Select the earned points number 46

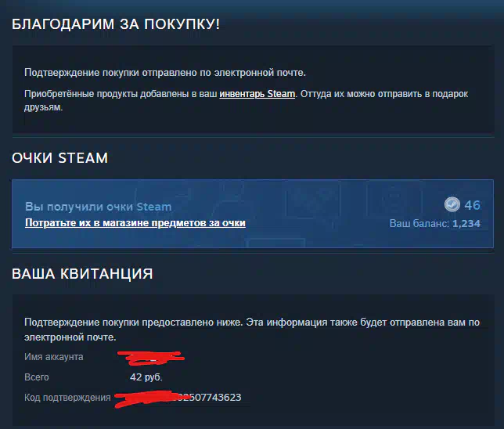coord(472,205)
